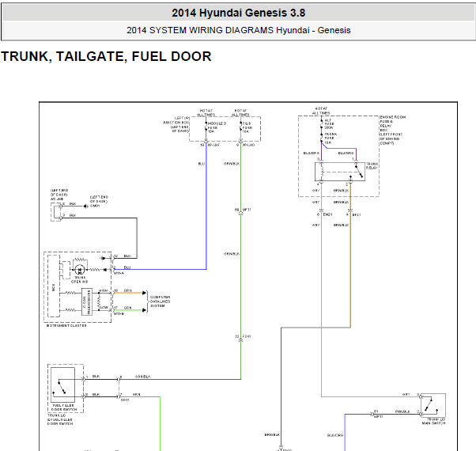
Task: Click the EM21 connector label
Action: (x=327, y=214)
